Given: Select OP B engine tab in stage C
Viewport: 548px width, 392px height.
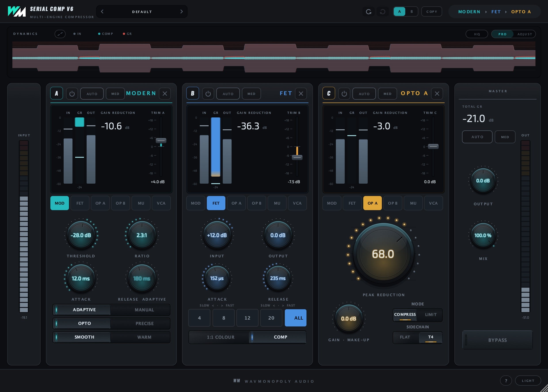Looking at the screenshot, I should 393,203.
